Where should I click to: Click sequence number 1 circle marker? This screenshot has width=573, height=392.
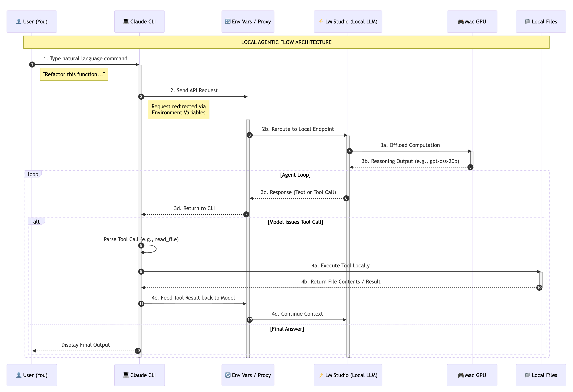(32, 65)
